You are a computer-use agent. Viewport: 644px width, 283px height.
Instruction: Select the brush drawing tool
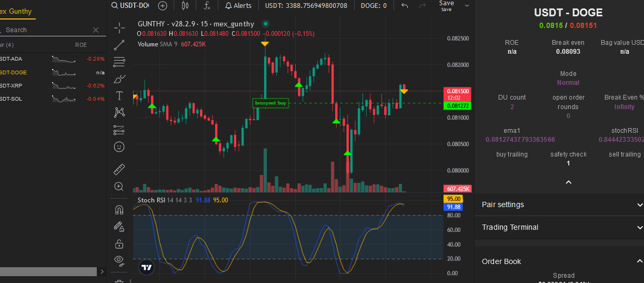119,79
